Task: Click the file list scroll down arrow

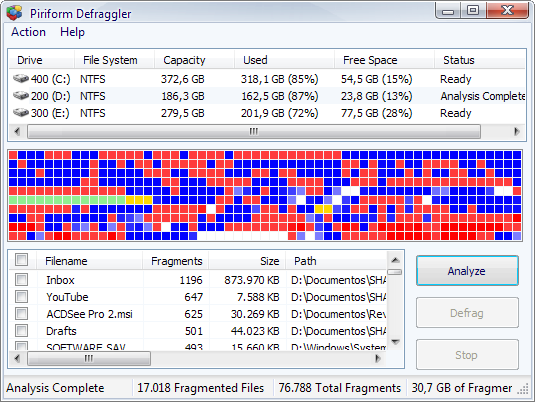Action: coord(395,342)
